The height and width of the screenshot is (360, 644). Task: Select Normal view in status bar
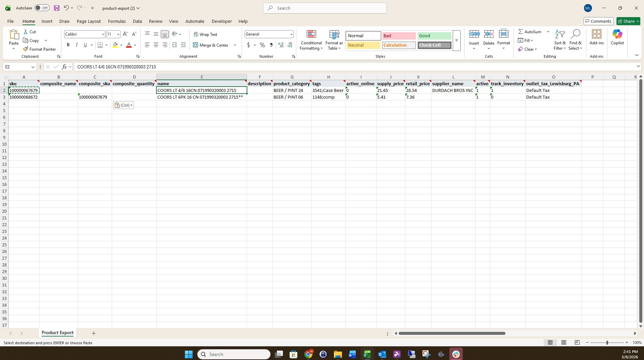[550, 343]
